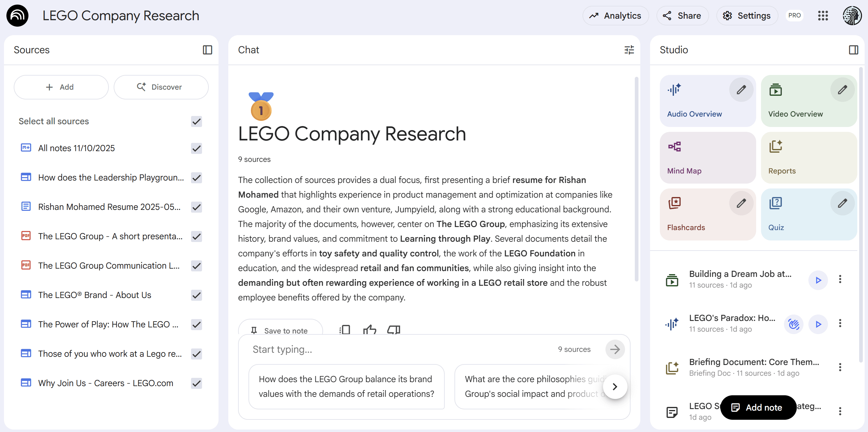This screenshot has height=432, width=868.
Task: Click Add to upload a source
Action: (61, 87)
